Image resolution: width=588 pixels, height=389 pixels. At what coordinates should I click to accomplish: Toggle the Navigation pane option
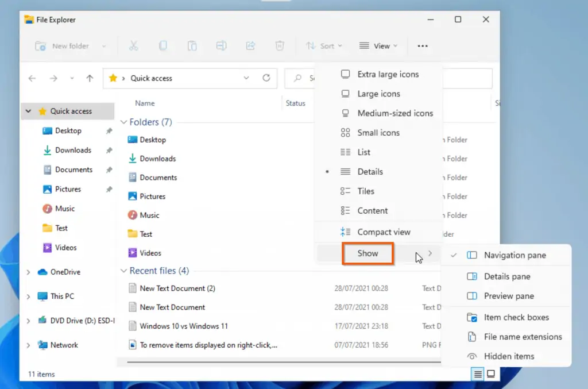[506, 255]
